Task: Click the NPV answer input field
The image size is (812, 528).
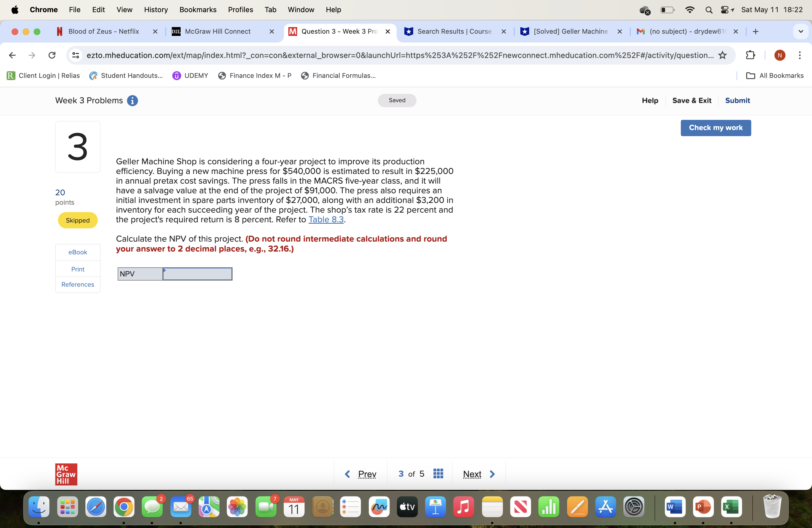Action: point(197,274)
